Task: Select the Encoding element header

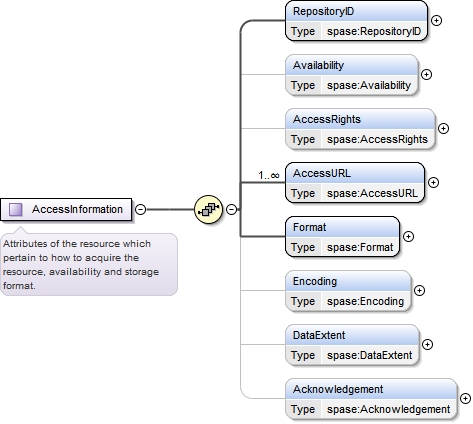Action: pos(348,281)
